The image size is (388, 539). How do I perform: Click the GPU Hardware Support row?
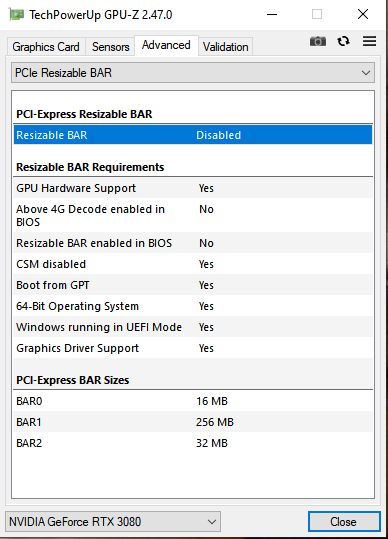(x=193, y=188)
